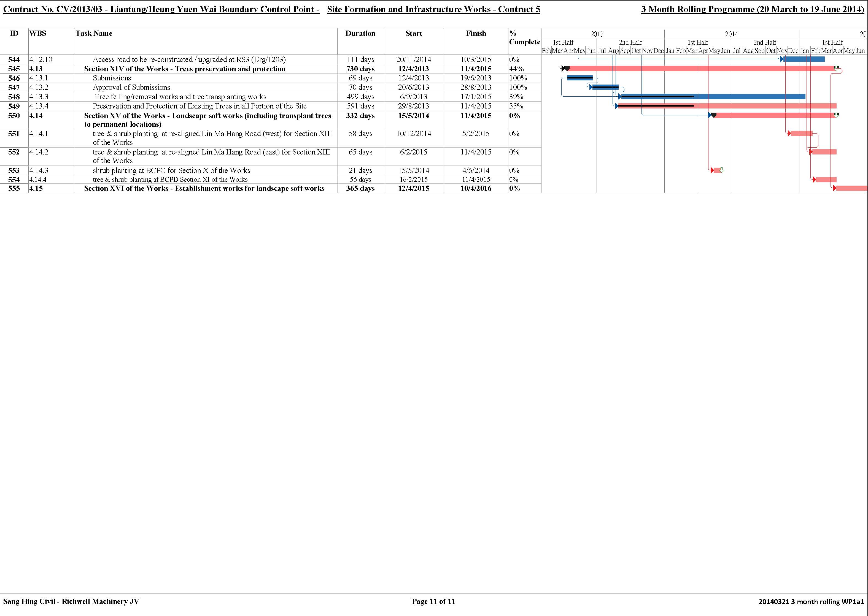Click the blue Gantt bar for task 544
This screenshot has height=616, width=868.
804,59
